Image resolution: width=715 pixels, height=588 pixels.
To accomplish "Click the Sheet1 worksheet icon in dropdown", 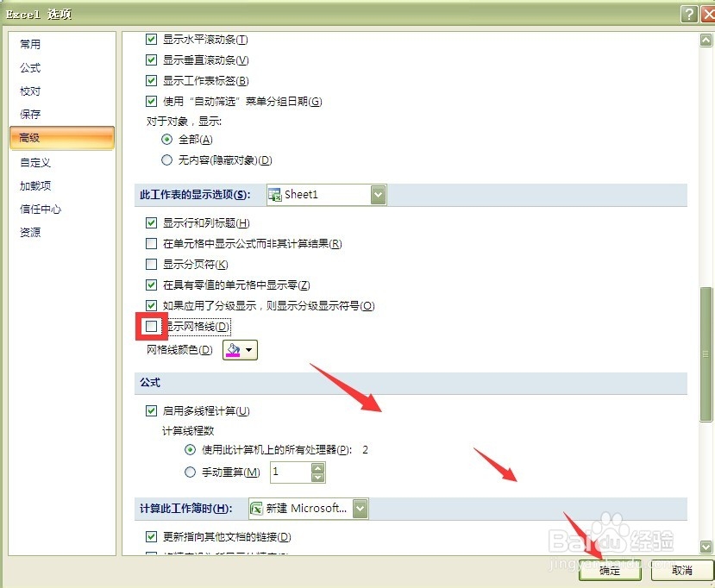I will pyautogui.click(x=275, y=195).
